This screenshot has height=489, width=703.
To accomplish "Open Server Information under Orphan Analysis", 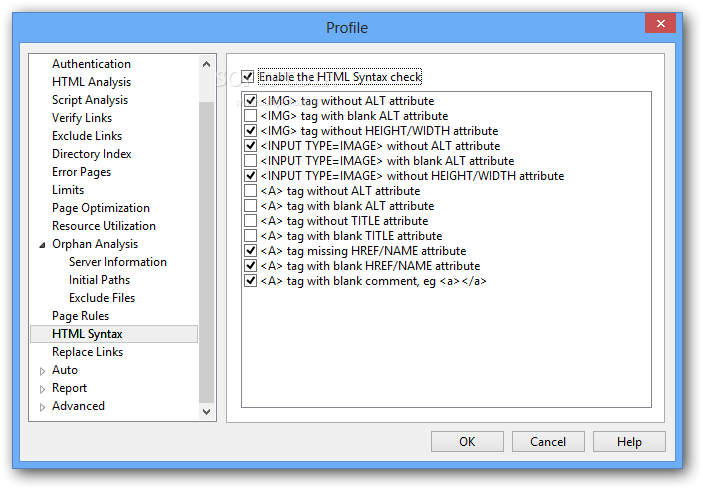I will 118,262.
